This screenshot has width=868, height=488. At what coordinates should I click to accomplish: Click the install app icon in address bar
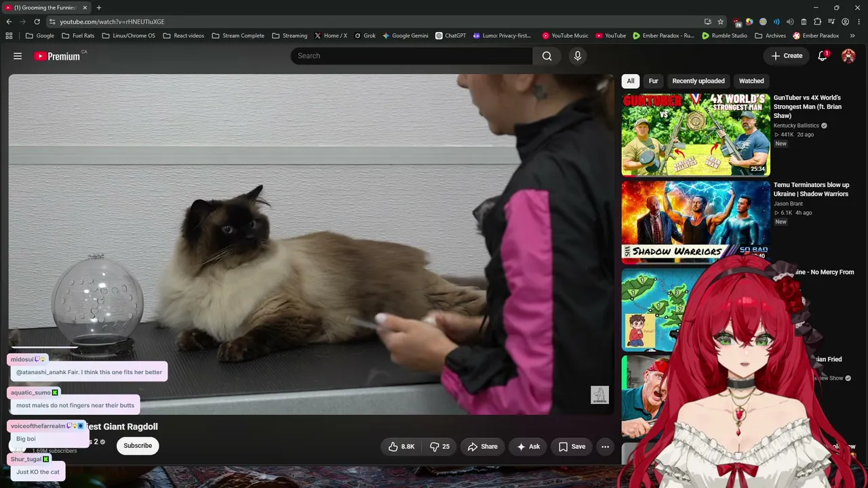click(708, 22)
